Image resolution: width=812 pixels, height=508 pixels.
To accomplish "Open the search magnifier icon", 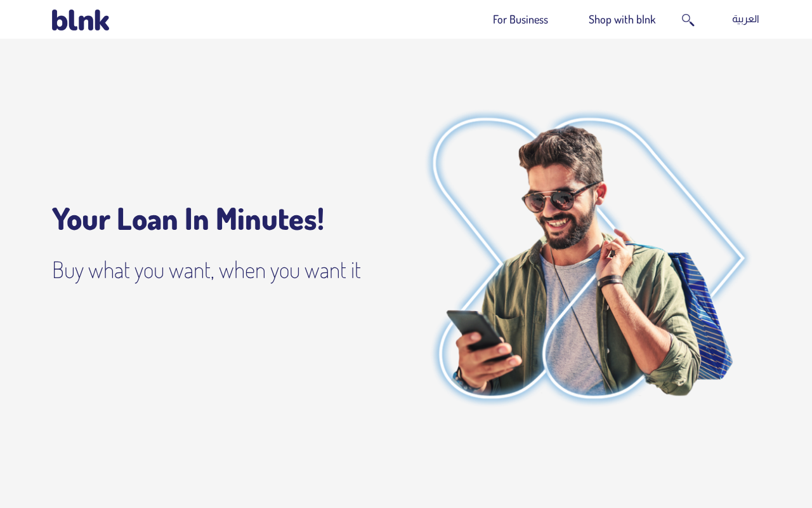I will pyautogui.click(x=688, y=20).
